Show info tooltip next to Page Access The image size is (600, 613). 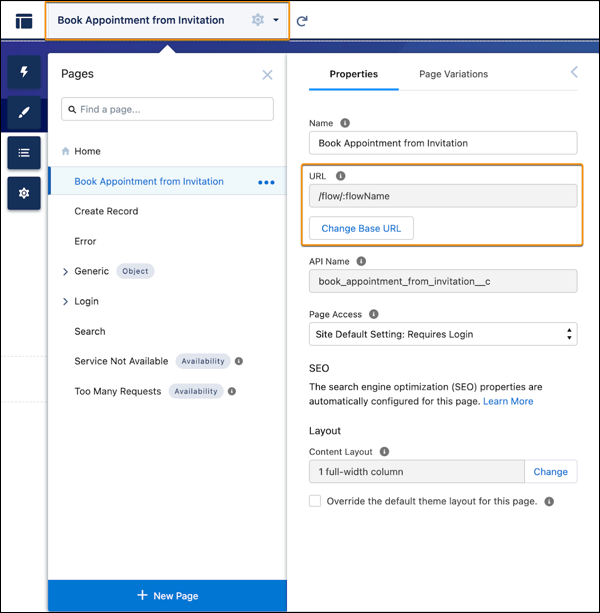[x=374, y=314]
